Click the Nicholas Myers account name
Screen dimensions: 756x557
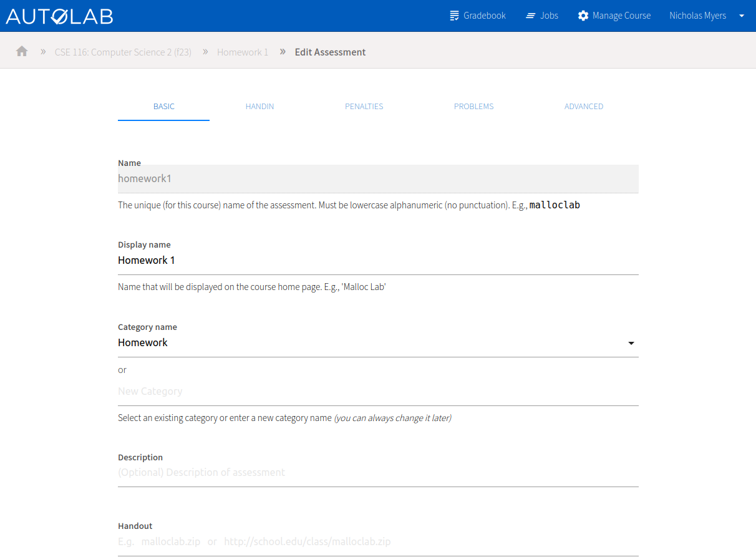point(697,16)
